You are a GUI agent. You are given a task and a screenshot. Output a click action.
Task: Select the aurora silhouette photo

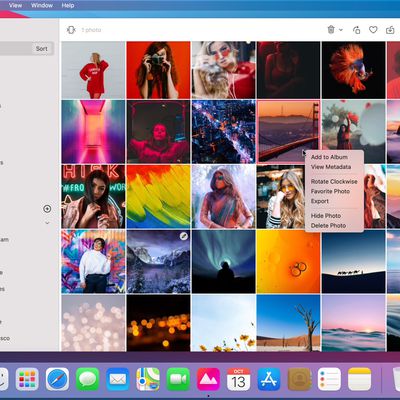coord(224,262)
